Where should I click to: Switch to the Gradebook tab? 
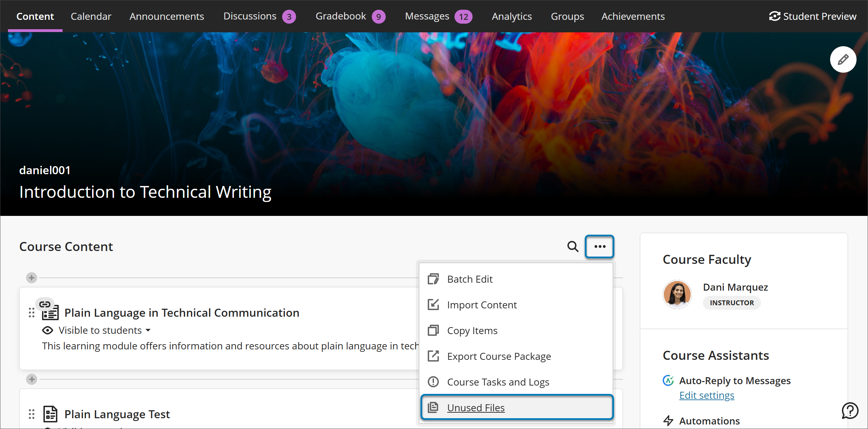point(341,16)
